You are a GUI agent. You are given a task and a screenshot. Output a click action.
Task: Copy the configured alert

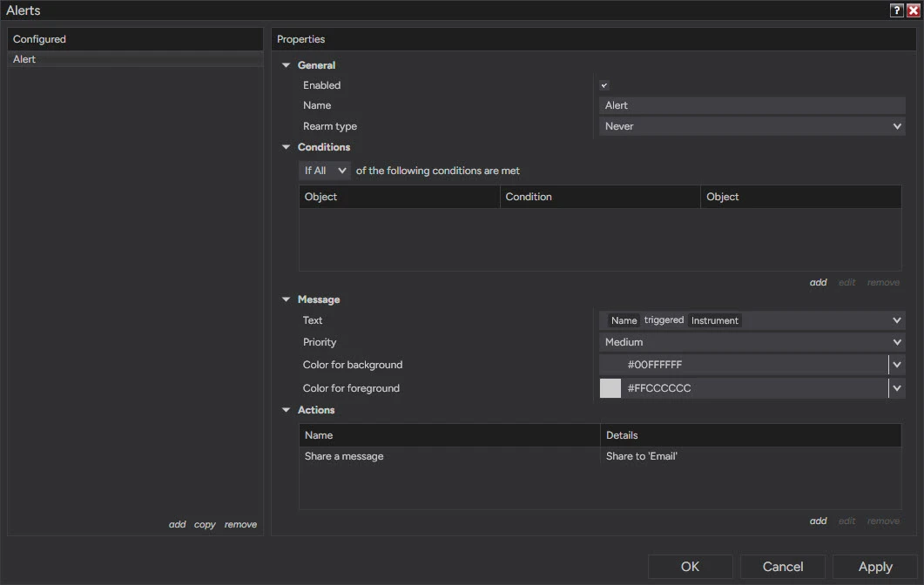click(205, 524)
